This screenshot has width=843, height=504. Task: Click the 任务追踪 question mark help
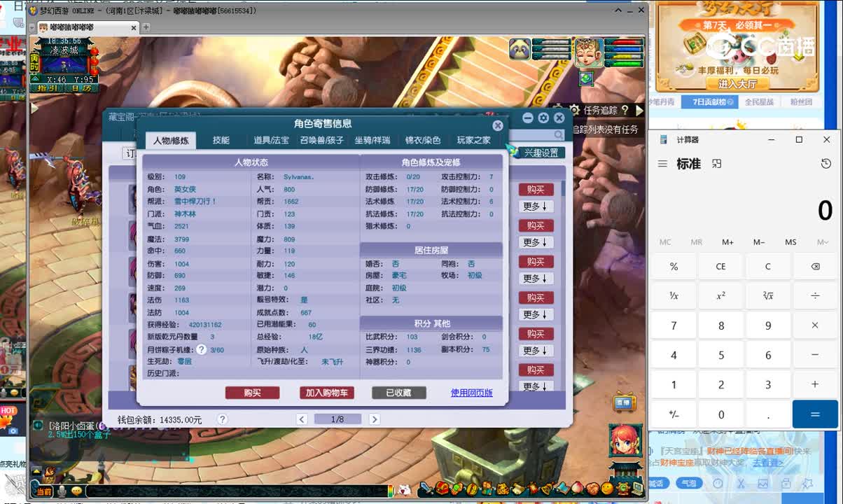tap(625, 110)
